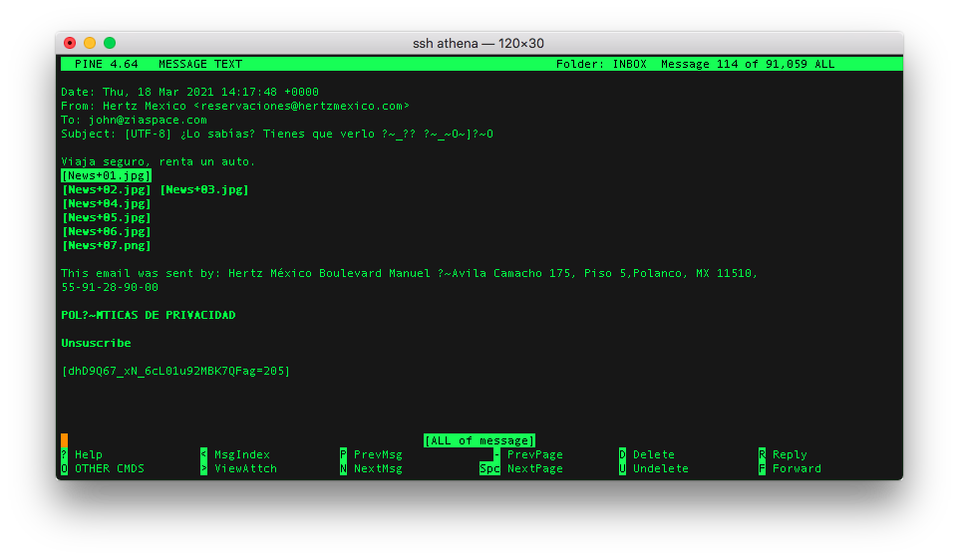The image size is (959, 560).
Task: Click the 'N' NextMsg key icon
Action: point(344,468)
